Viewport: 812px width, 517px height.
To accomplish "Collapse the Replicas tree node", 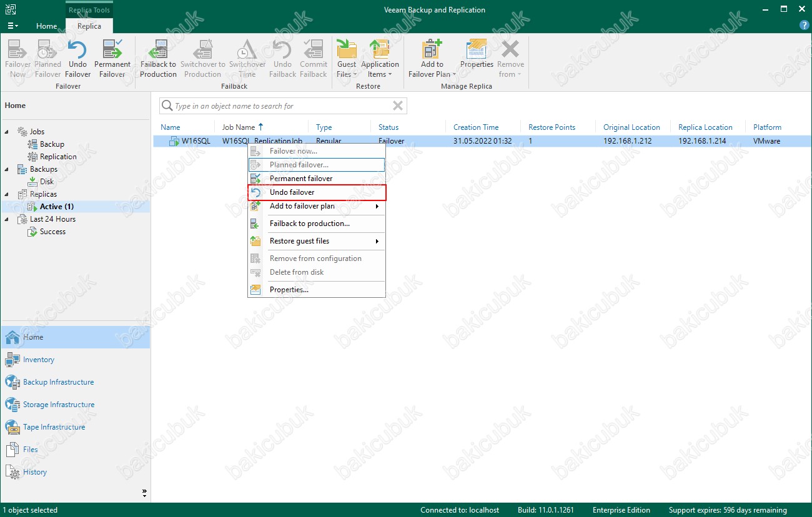I will 7,194.
